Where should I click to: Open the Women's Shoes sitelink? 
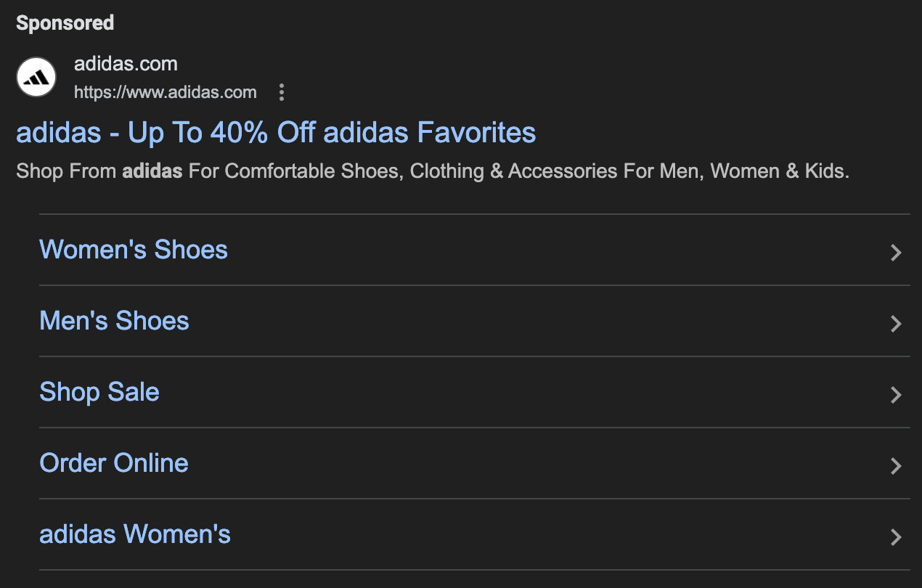coord(134,250)
